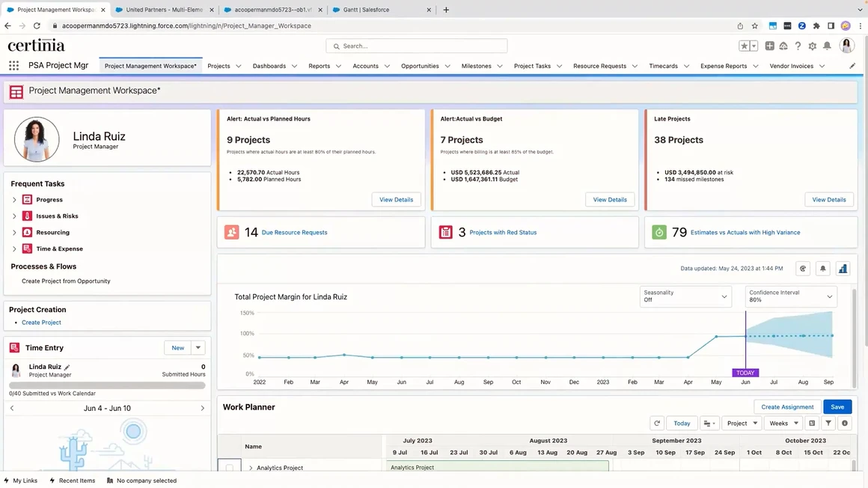Click the color palette icon above the chart
The height and width of the screenshot is (488, 868).
pos(802,268)
